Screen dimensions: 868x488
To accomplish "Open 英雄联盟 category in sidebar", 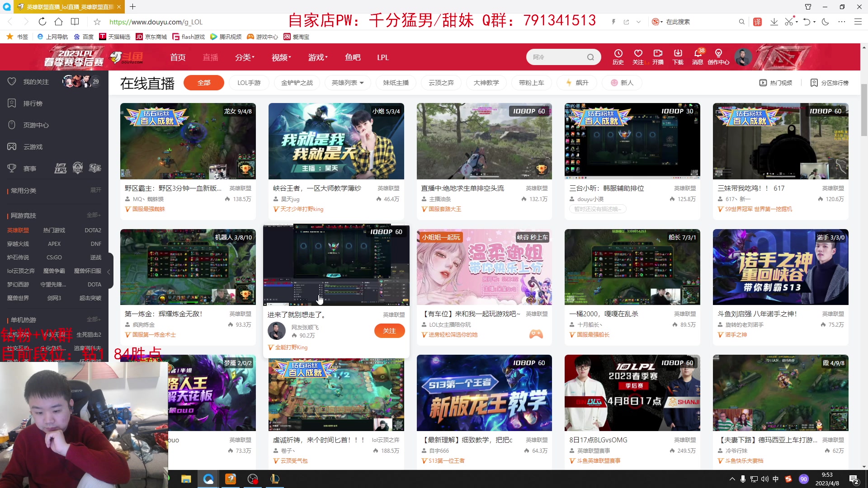I will (x=18, y=230).
